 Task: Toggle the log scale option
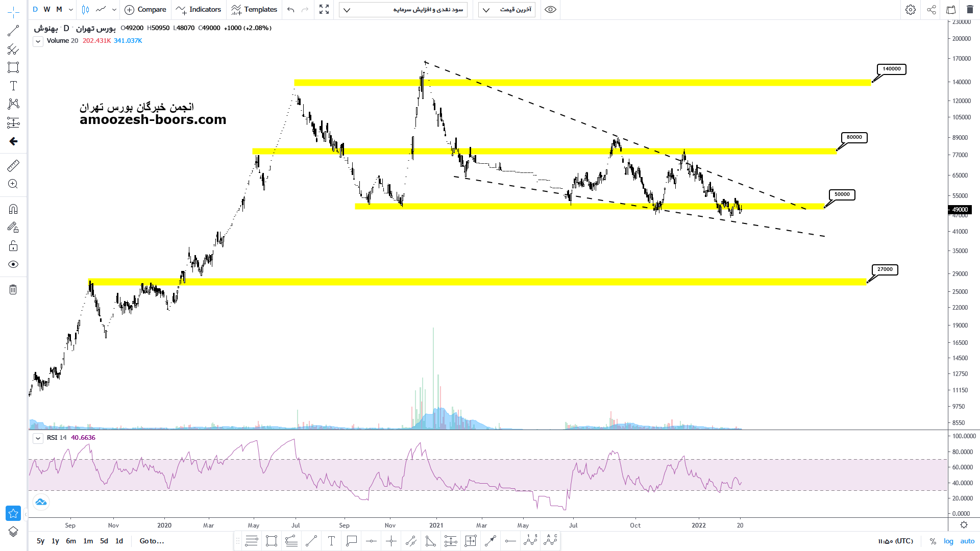[948, 541]
